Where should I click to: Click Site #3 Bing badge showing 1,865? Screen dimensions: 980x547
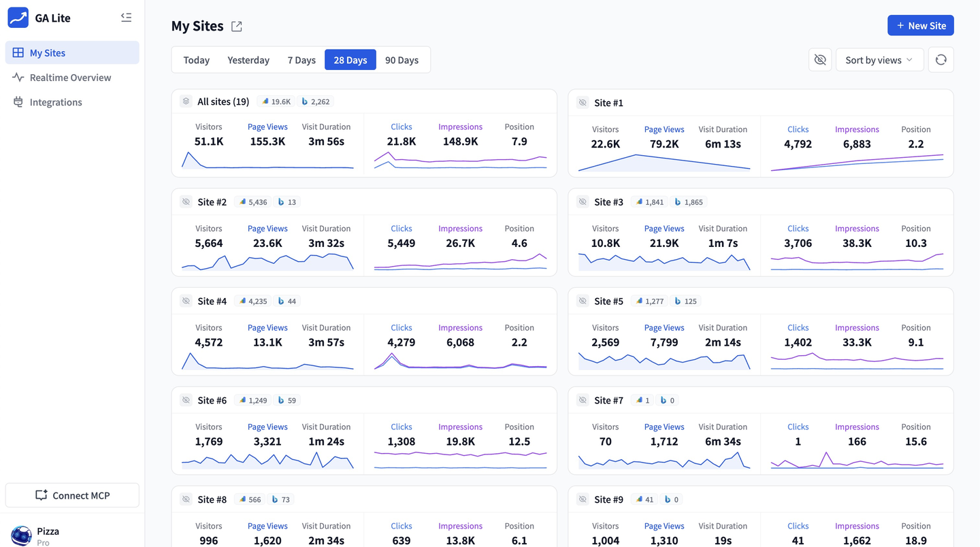click(x=689, y=202)
